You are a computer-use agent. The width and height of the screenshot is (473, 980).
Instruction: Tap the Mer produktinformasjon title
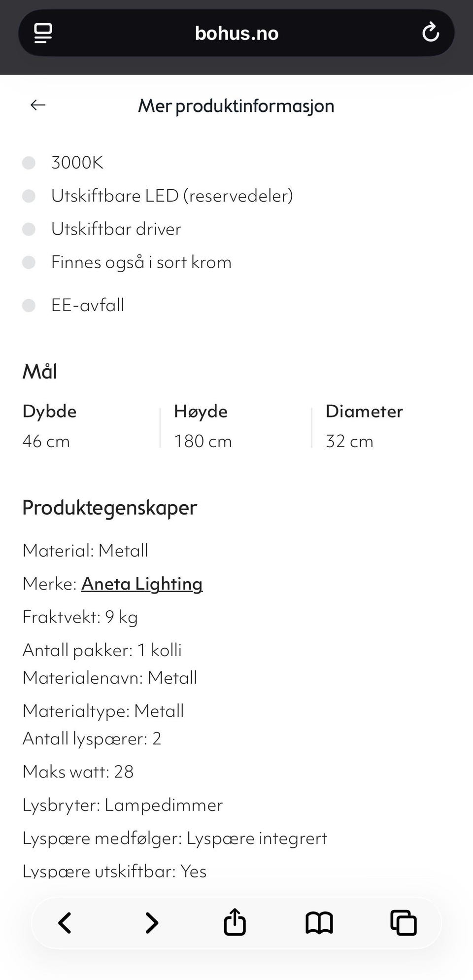click(236, 106)
